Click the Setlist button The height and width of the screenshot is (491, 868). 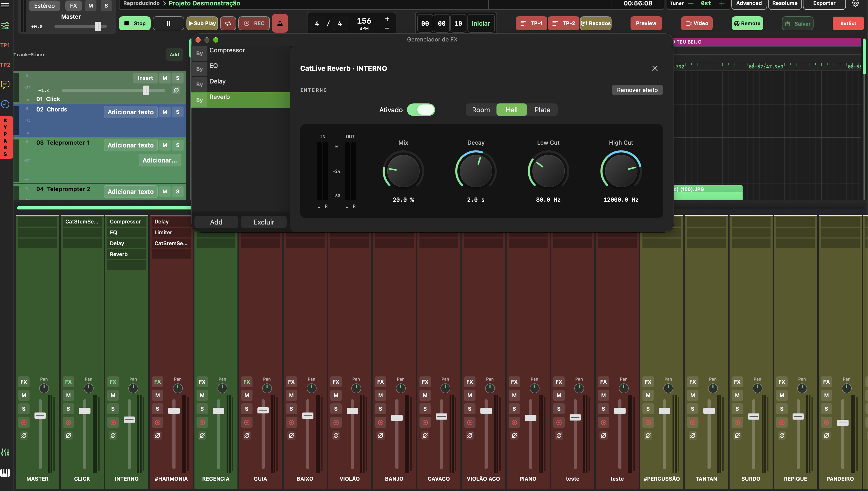[x=848, y=23]
